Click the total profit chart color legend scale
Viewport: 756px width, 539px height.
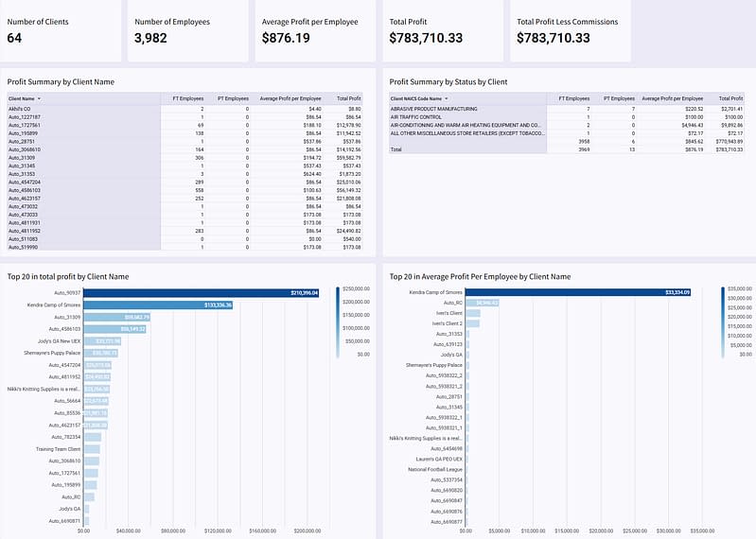pos(337,322)
